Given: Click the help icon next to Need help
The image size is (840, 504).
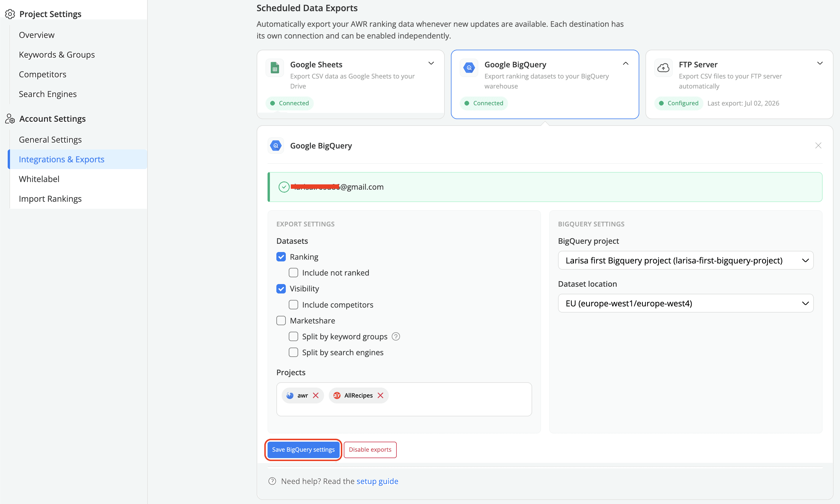Looking at the screenshot, I should point(272,481).
